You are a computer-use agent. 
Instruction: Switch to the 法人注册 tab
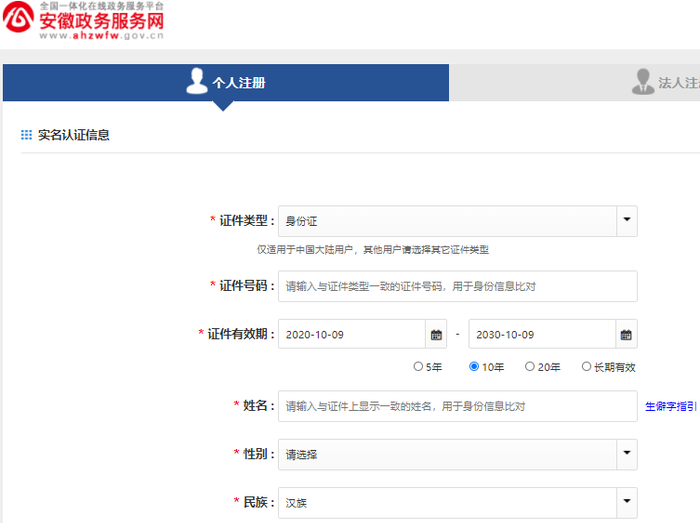678,83
